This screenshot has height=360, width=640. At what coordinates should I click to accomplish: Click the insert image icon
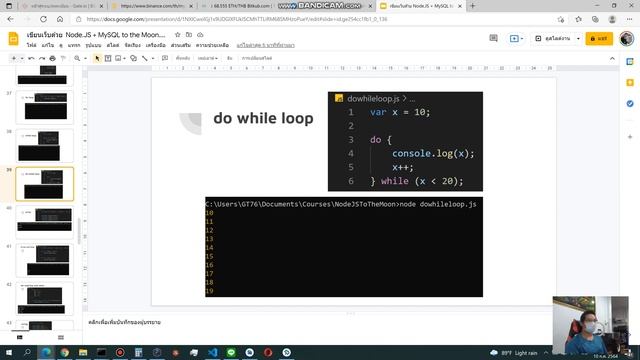[x=118, y=58]
